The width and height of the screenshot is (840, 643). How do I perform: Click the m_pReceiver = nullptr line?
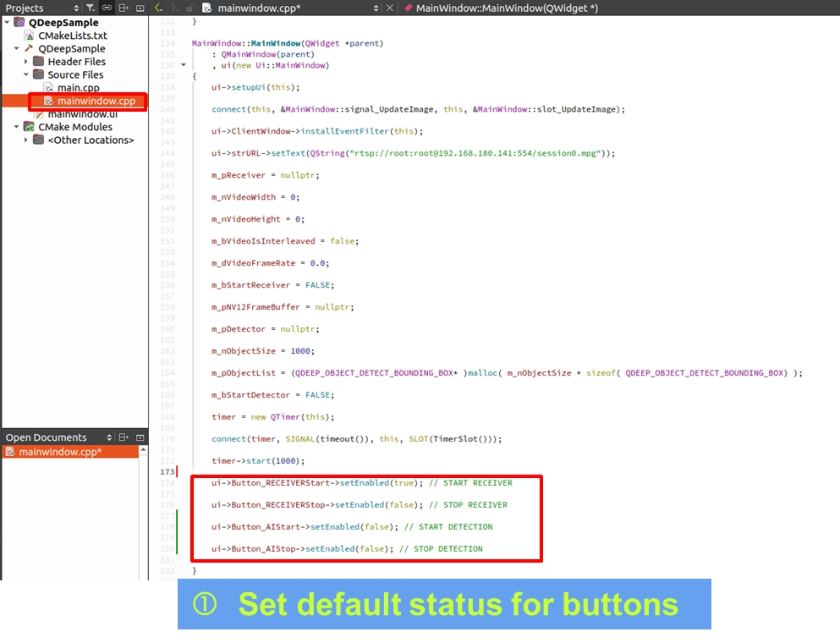point(265,175)
